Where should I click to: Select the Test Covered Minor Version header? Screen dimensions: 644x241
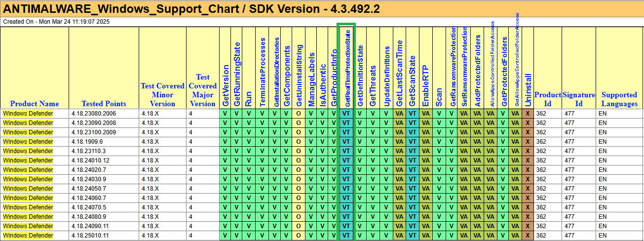coord(162,95)
